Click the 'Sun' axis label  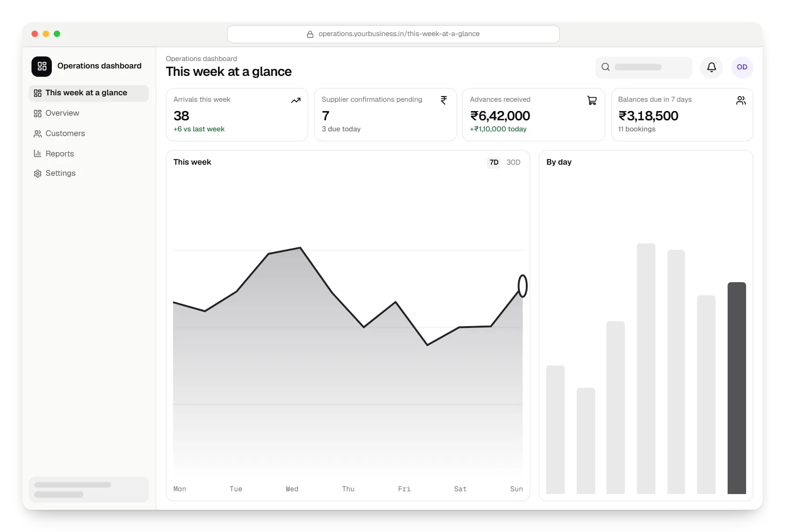click(517, 489)
